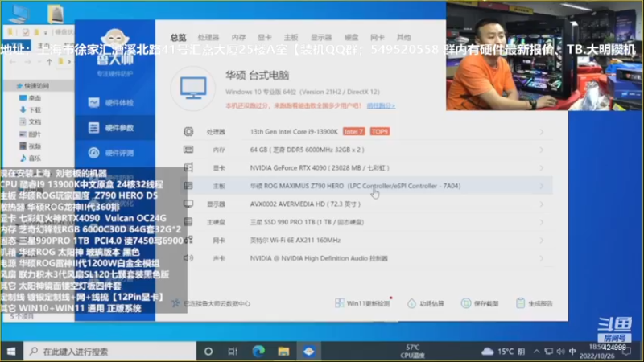
Task: Open 桌面 in Explorer quick access
Action: click(35, 97)
